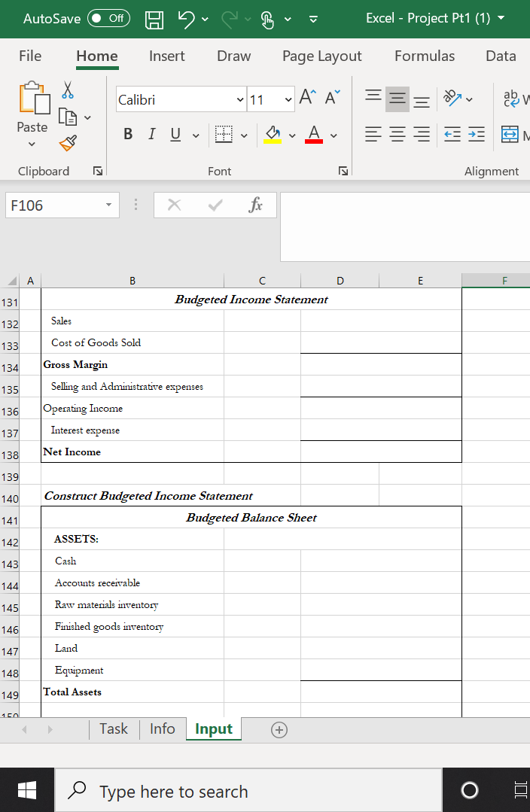
Task: Open the Name Box dropdown arrow
Action: (108, 205)
